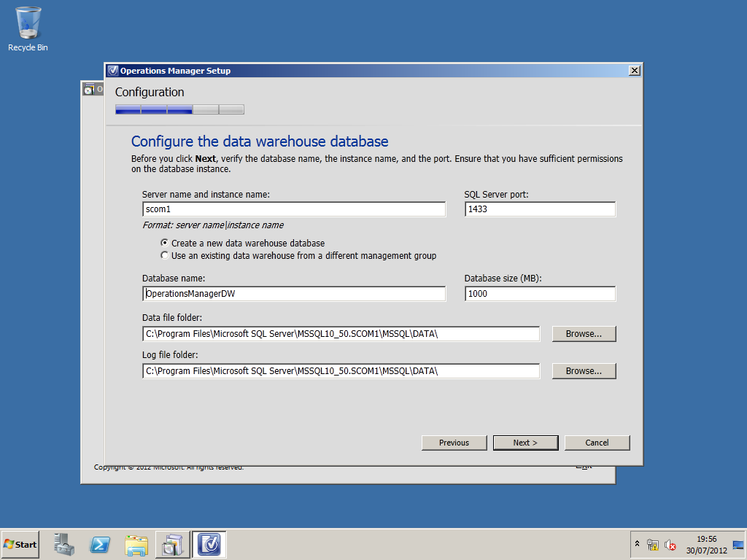Click the 'Log file folder:' label
This screenshot has height=560, width=747.
[x=170, y=355]
